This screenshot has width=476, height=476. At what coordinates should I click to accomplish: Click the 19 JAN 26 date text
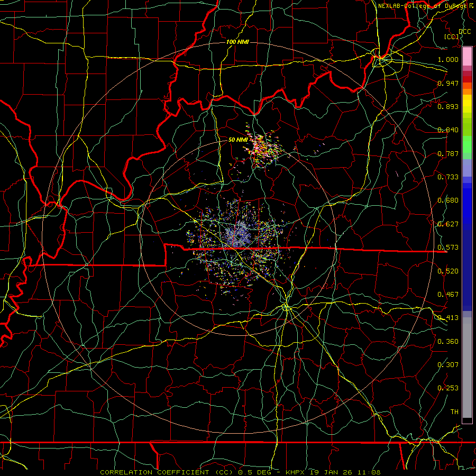[331, 472]
